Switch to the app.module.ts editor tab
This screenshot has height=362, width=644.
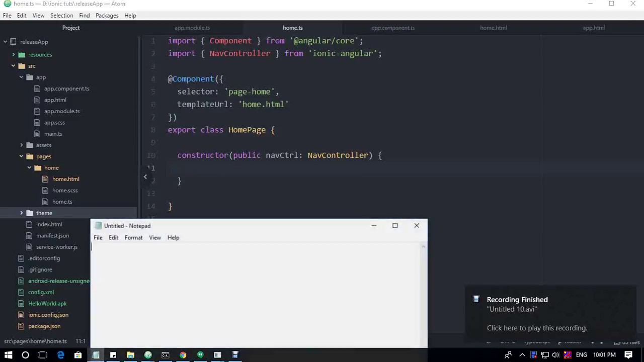[x=192, y=28]
